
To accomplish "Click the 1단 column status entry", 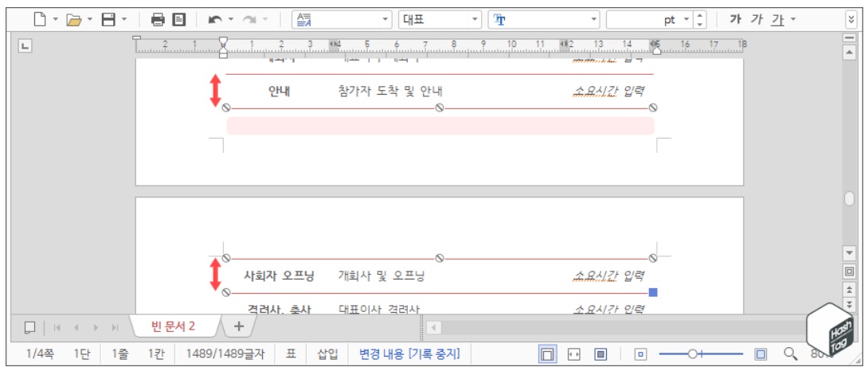I will click(82, 353).
